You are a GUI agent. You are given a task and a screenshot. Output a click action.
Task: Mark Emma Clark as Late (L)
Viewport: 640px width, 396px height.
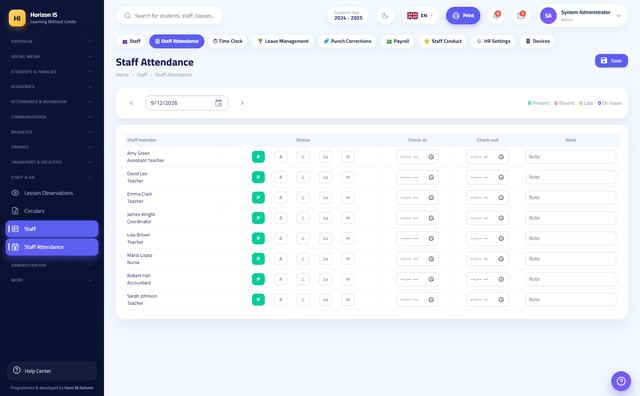(x=303, y=198)
